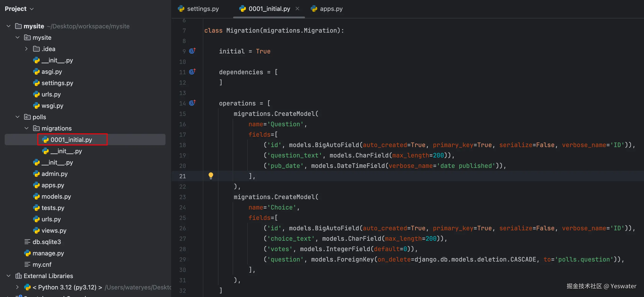644x297 pixels.
Task: Select 0001_initial.py in project tree
Action: (x=71, y=140)
